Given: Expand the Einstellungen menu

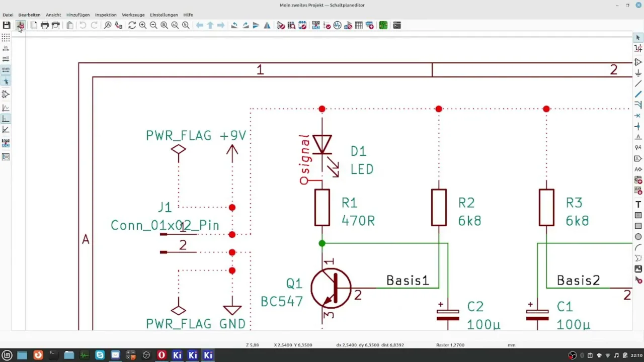Looking at the screenshot, I should (164, 15).
